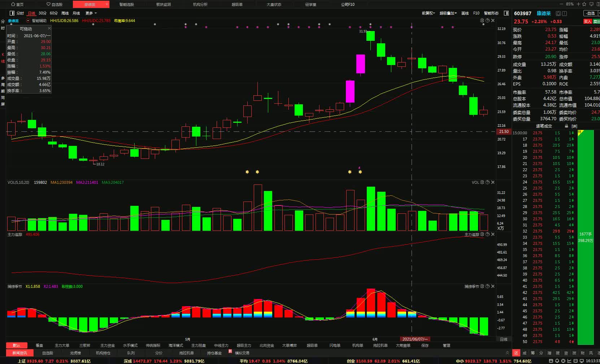
Task: Click 保存 to save template
Action: (x=425, y=346)
